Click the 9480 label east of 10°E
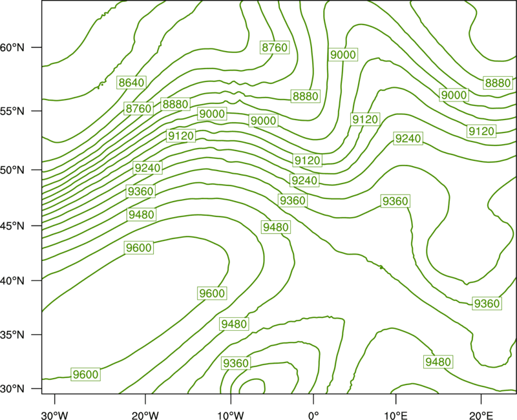 coord(438,362)
